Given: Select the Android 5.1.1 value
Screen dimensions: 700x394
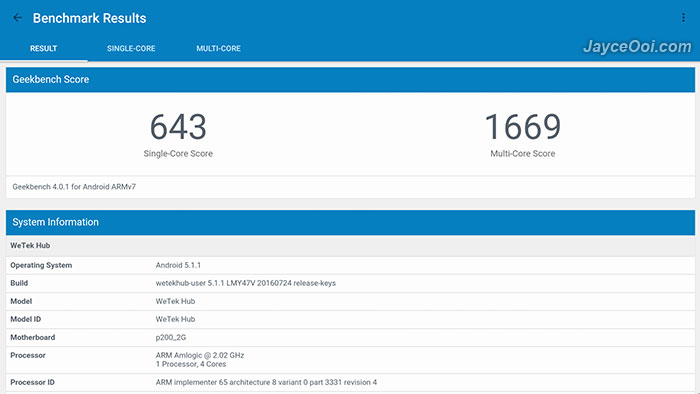Looking at the screenshot, I should (178, 265).
